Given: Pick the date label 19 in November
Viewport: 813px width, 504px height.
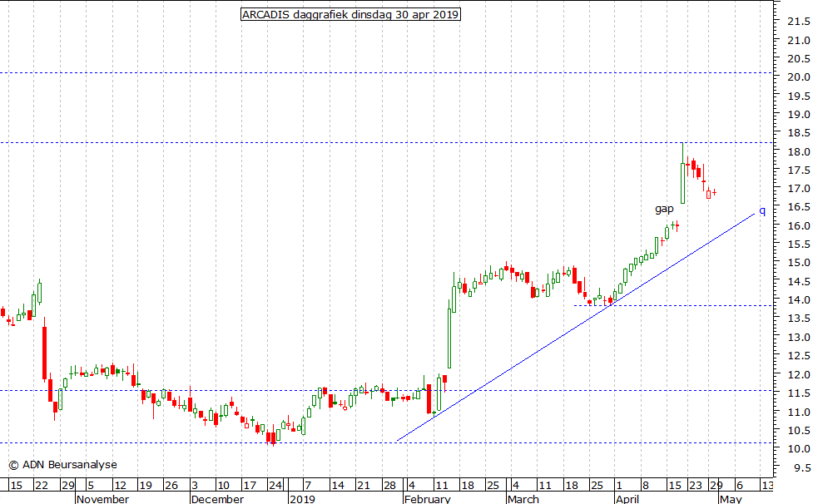Looking at the screenshot, I should (146, 486).
